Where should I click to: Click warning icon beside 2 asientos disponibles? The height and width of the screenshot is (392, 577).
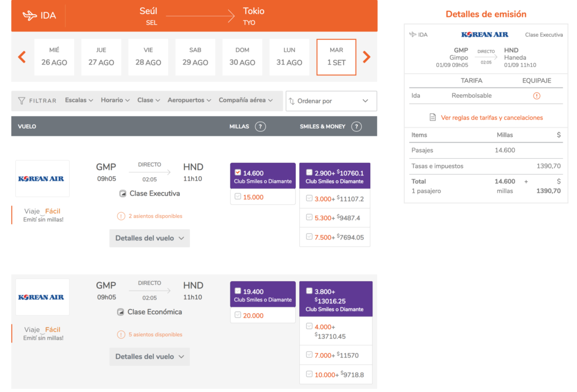121,216
